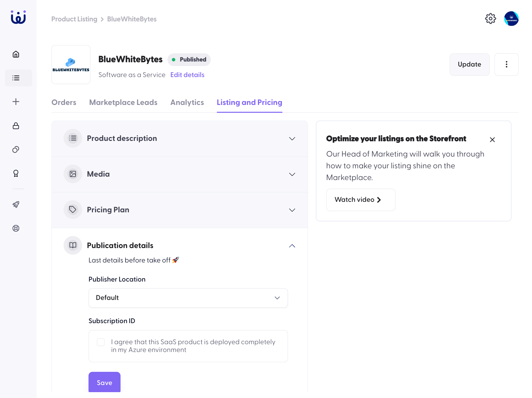Screen dimensions: 532x398
Task: Click the user avatar in header
Action: 511,19
